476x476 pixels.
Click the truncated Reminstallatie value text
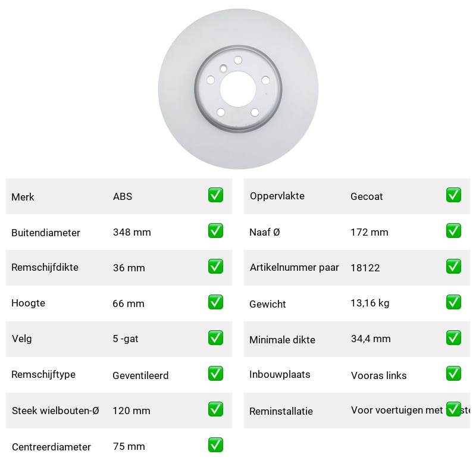(411, 410)
